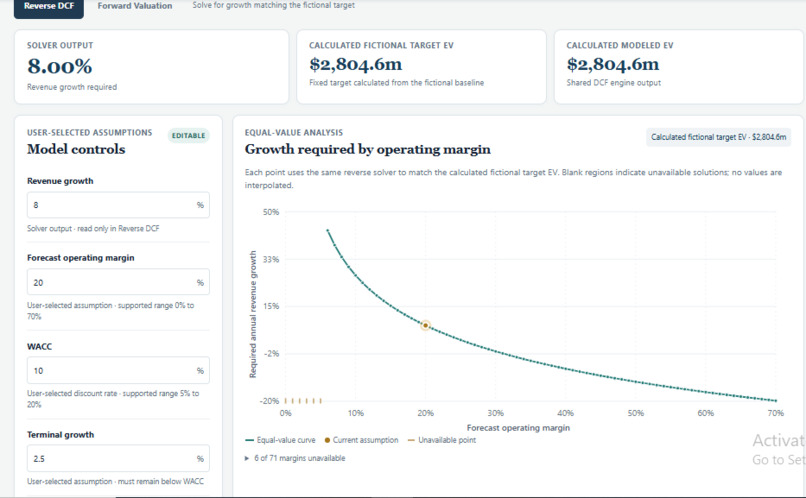806x498 pixels.
Task: Expand the '6 of 71 margins unavailable' disclosure
Action: pos(295,458)
